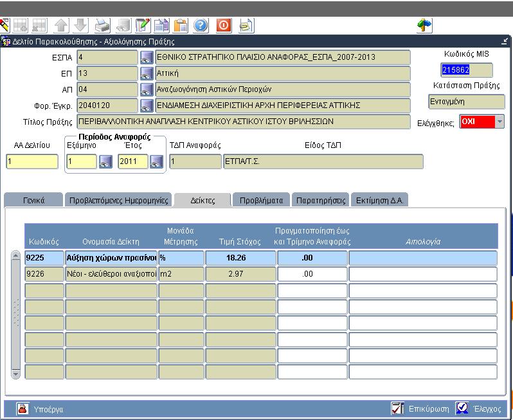
Task: Click the Κατάσταση Πράξης field Ενταγμένη
Action: click(467, 102)
